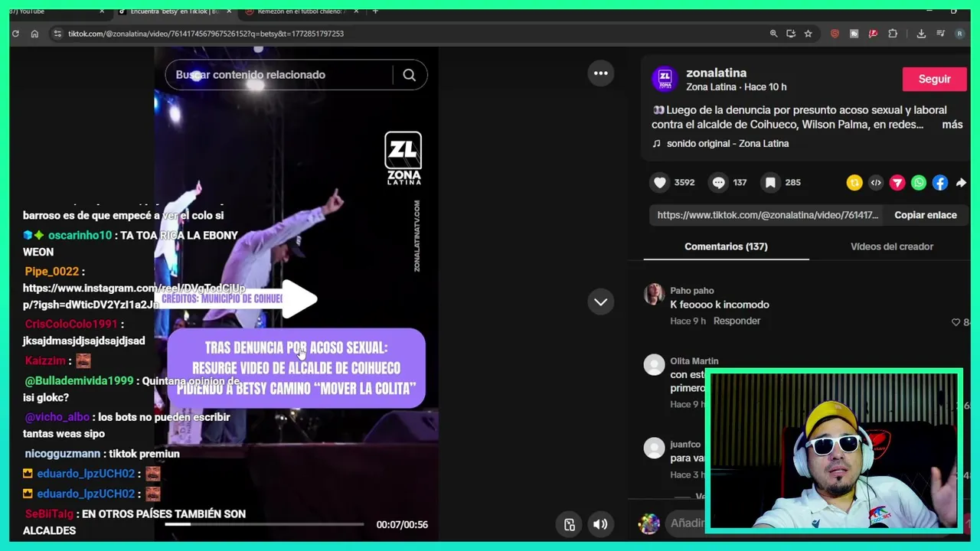Go to next video with down chevron
This screenshot has width=980, height=551.
[601, 302]
